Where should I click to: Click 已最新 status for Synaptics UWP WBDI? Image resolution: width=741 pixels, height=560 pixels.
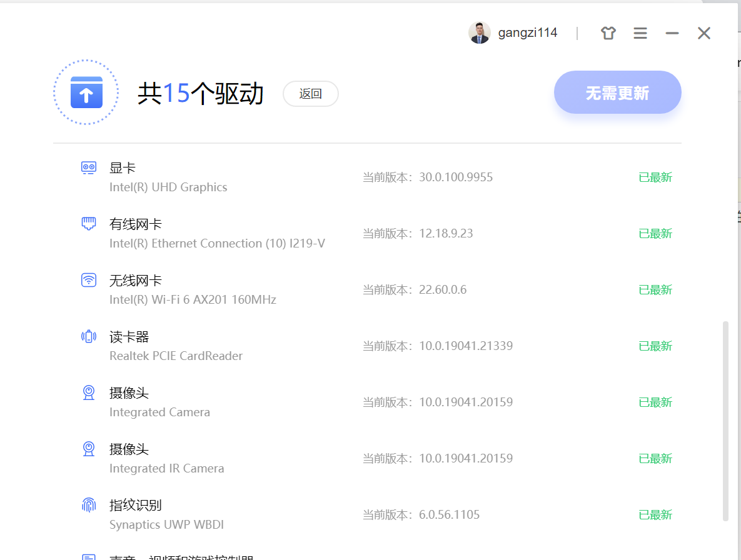tap(655, 514)
